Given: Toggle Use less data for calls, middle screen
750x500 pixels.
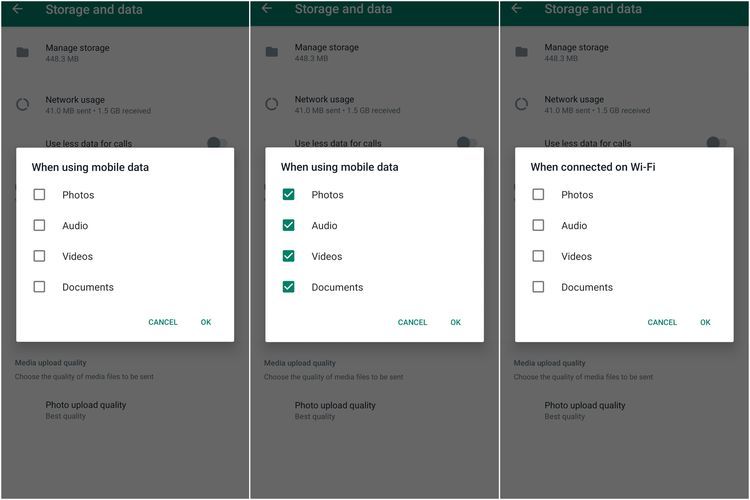Looking at the screenshot, I should point(467,142).
